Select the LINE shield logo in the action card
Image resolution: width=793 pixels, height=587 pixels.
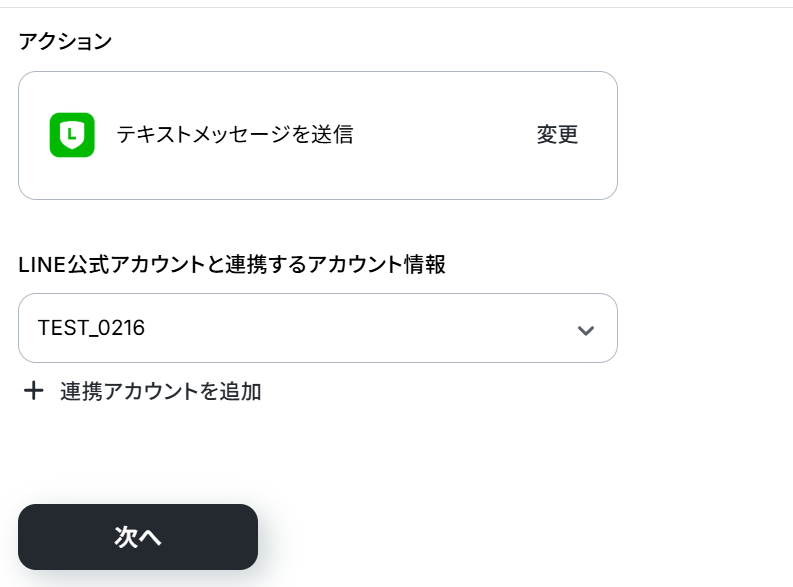[72, 135]
